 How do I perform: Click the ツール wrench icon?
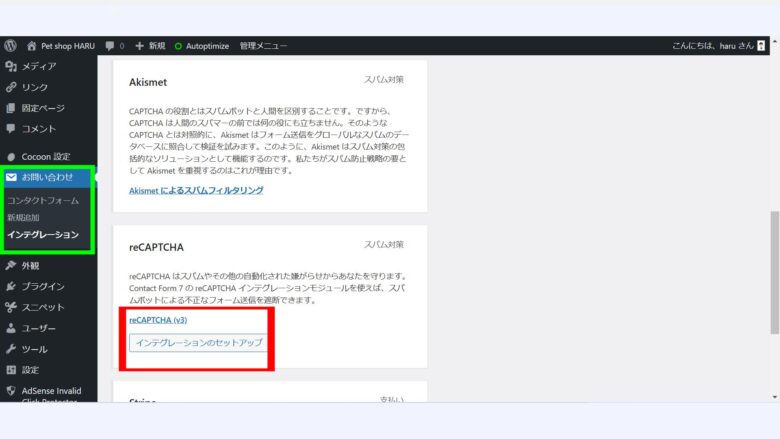tap(11, 349)
